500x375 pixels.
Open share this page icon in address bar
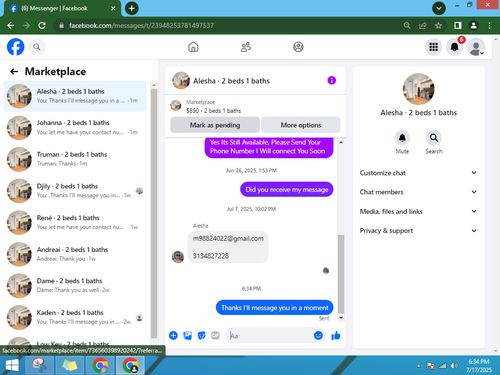(x=423, y=25)
